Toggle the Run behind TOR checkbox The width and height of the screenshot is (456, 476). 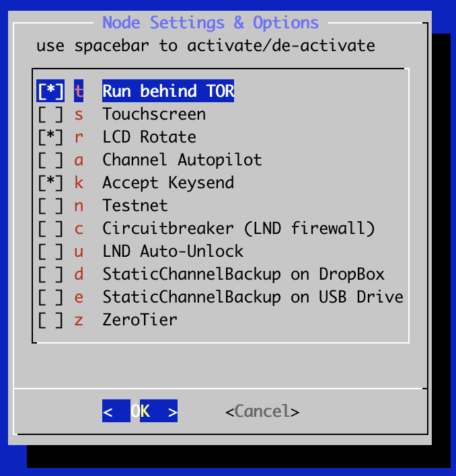(x=50, y=91)
